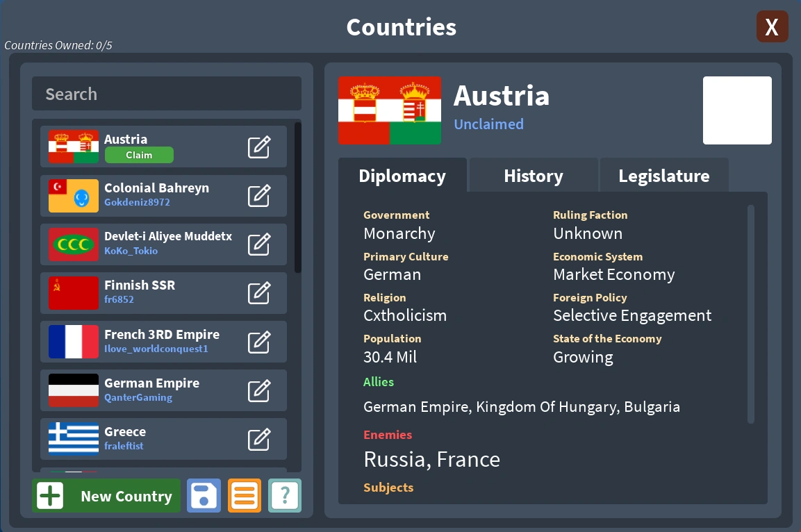Open the save countries icon
The height and width of the screenshot is (532, 801).
[x=204, y=496]
